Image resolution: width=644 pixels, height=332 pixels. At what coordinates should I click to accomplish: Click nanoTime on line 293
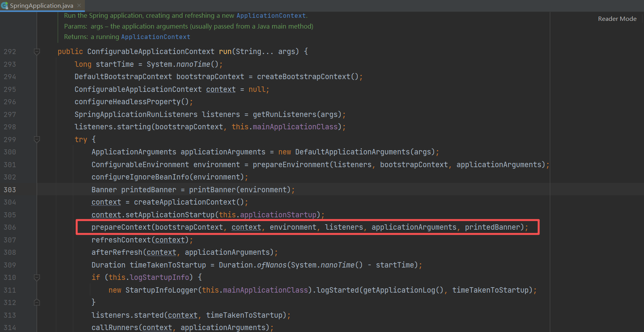tap(193, 64)
